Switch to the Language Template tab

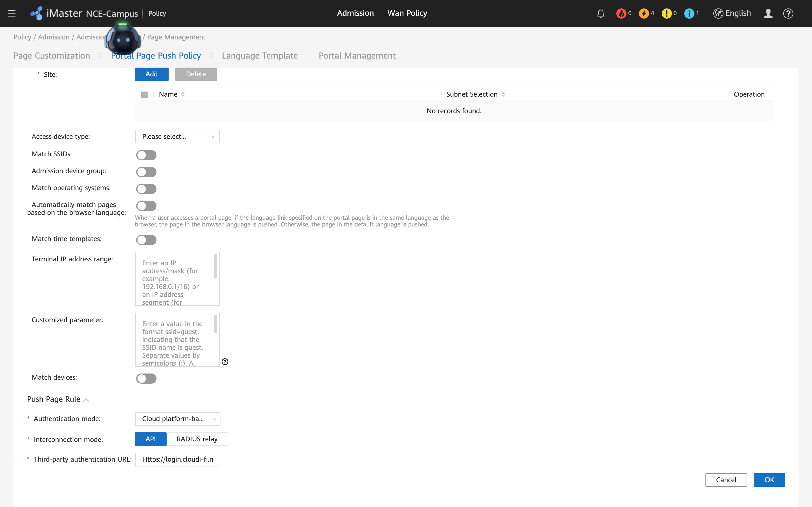(260, 56)
